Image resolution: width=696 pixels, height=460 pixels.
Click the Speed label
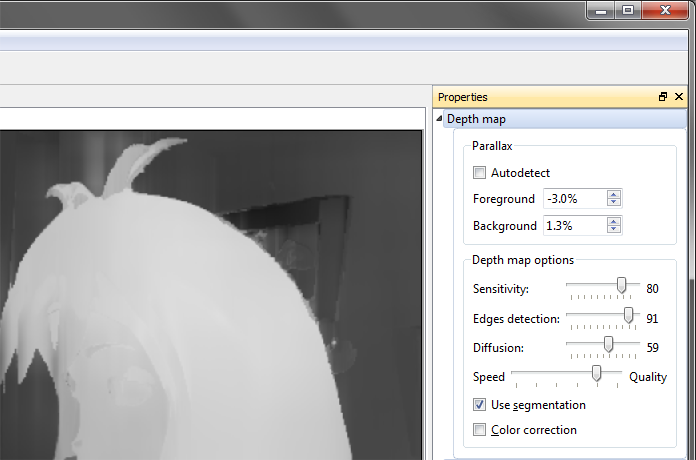coord(489,377)
